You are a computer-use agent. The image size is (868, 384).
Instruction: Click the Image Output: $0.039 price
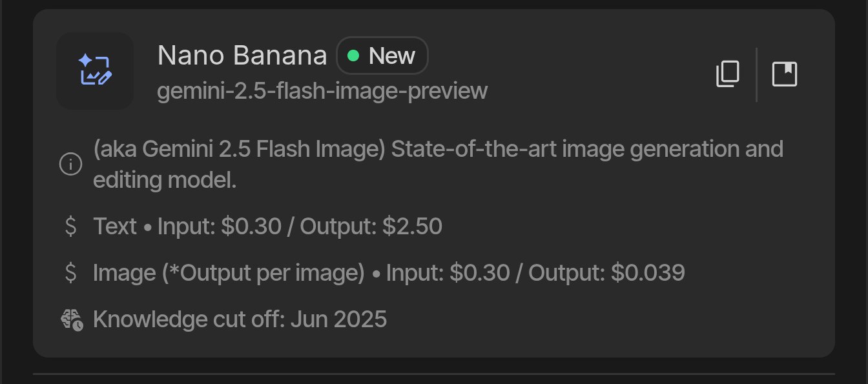click(606, 273)
